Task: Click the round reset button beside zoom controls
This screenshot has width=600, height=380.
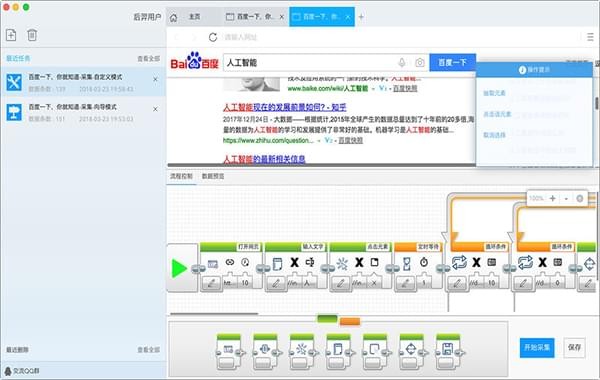Action: point(580,198)
